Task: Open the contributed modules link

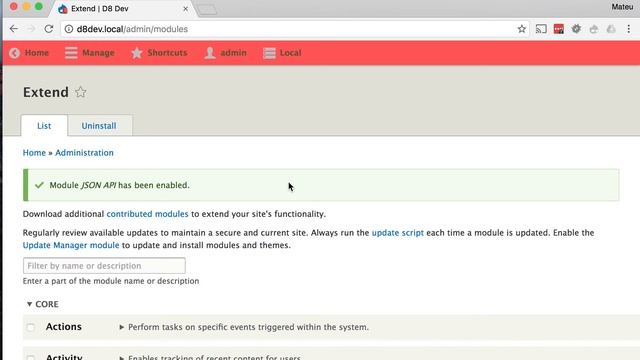Action: click(x=147, y=214)
